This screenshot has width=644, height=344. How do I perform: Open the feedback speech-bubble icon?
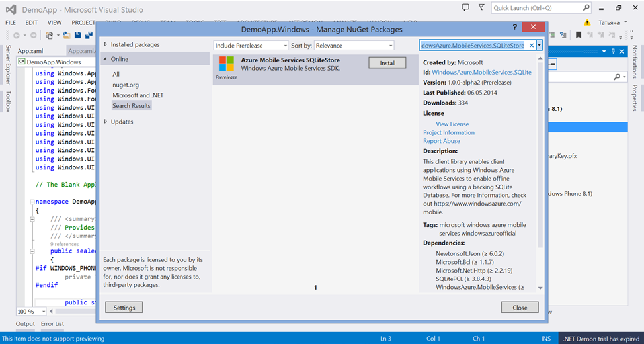click(x=465, y=7)
